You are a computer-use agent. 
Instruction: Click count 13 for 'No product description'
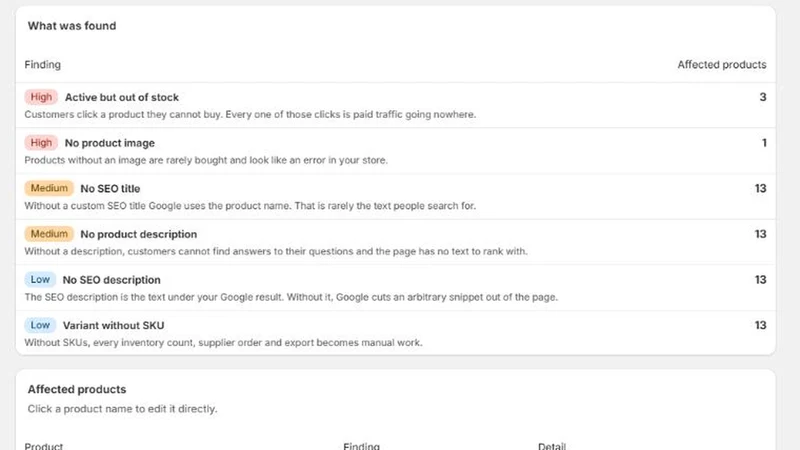point(761,234)
